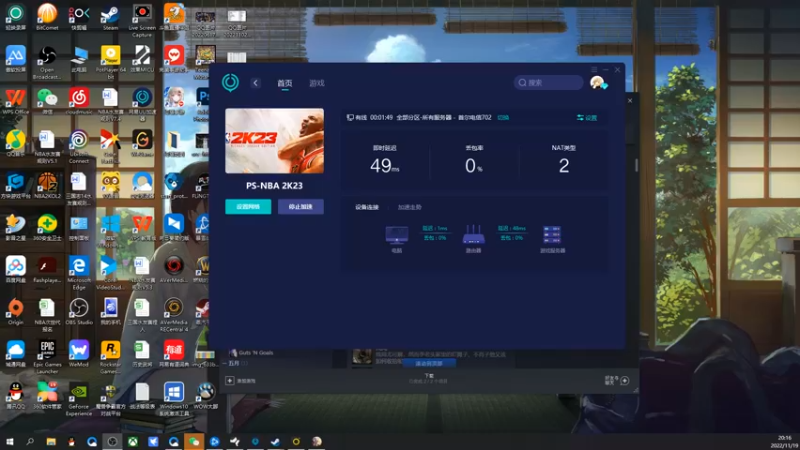Click the NBA 2K23 game cover thumbnail
This screenshot has width=800, height=450.
(274, 141)
